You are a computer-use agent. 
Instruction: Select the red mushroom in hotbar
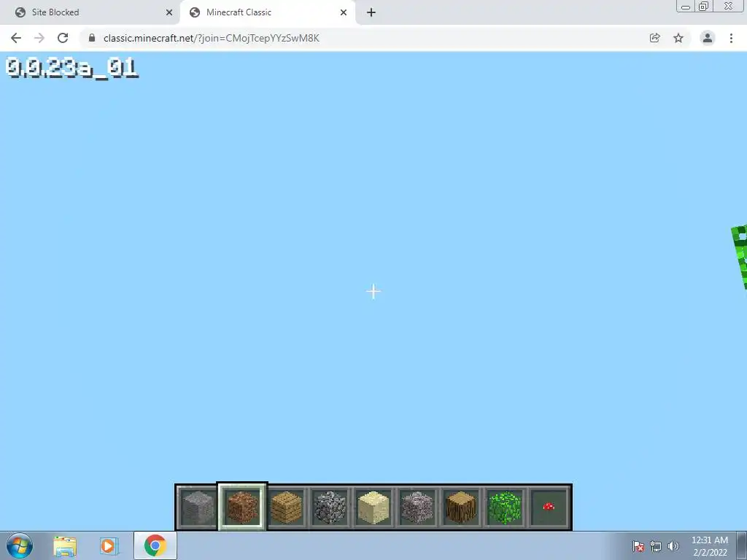pos(549,507)
